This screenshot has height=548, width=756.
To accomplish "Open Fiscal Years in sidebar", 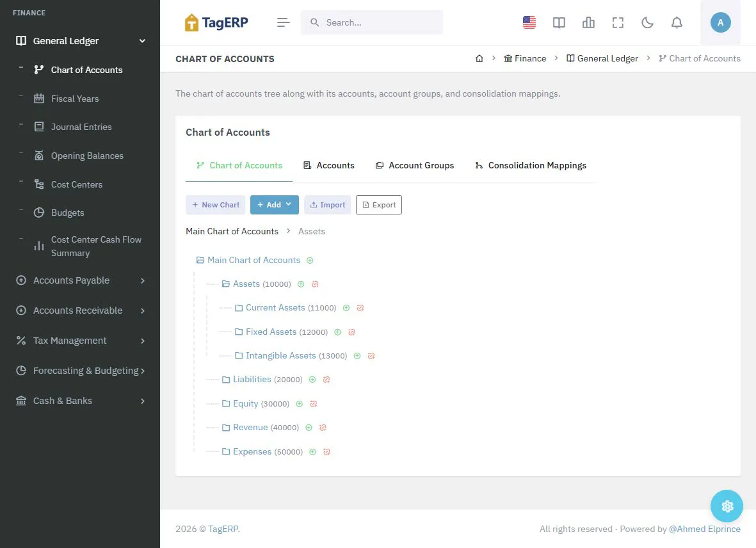I will click(75, 99).
